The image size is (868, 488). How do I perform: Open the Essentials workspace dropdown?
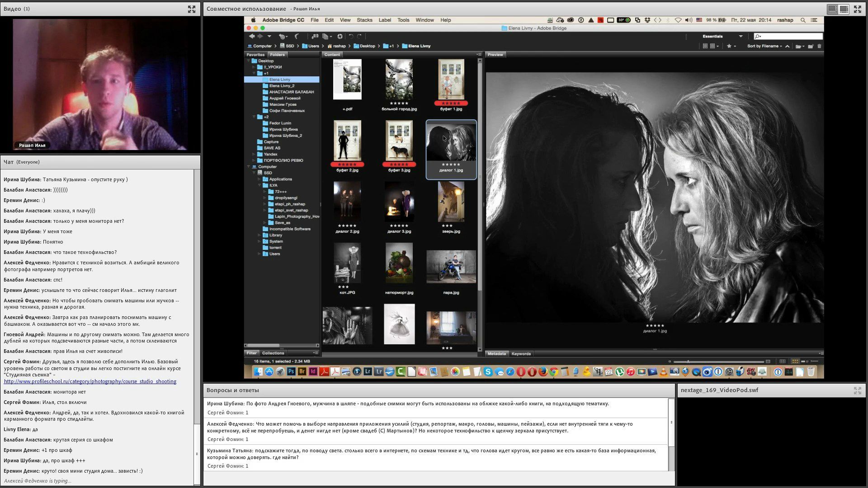(x=722, y=36)
